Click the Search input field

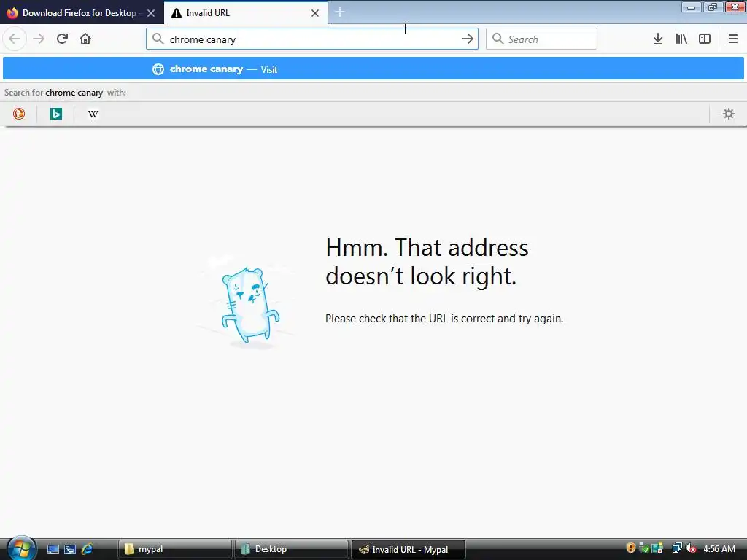click(541, 39)
